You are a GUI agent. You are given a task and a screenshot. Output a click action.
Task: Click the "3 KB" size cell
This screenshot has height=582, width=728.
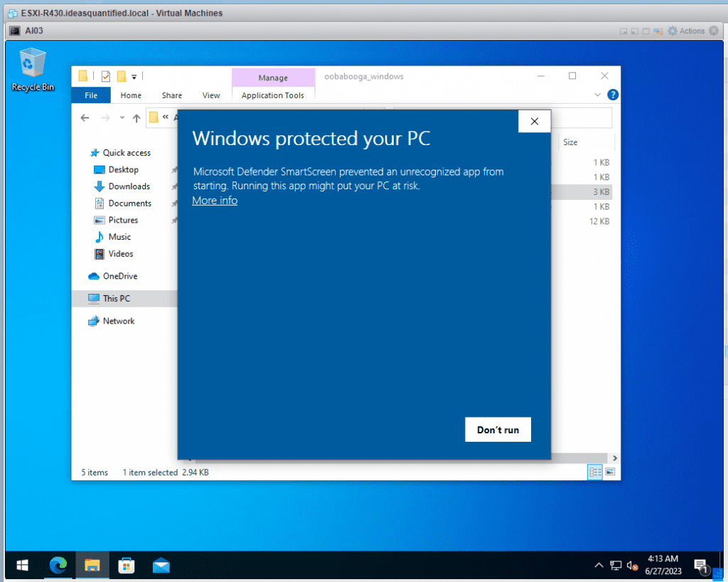(601, 192)
